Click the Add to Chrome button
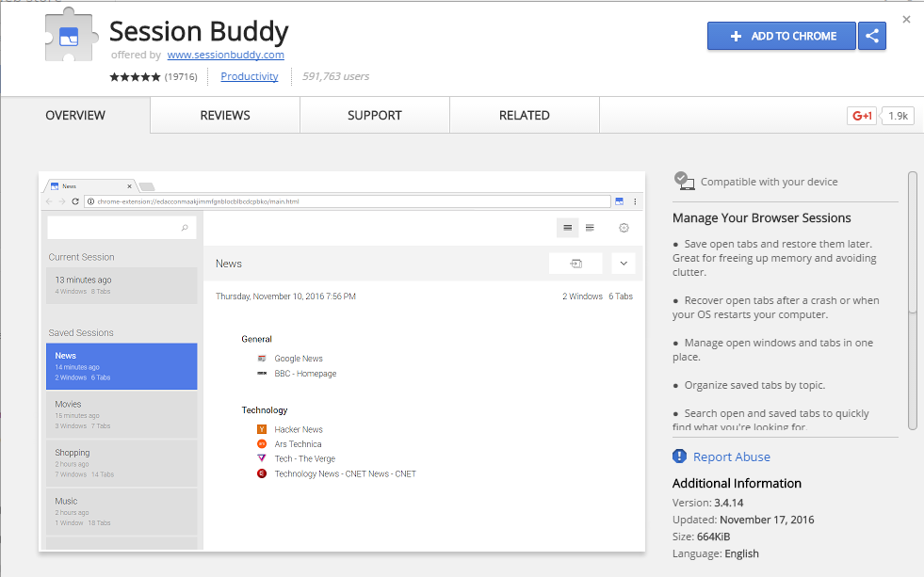 782,36
